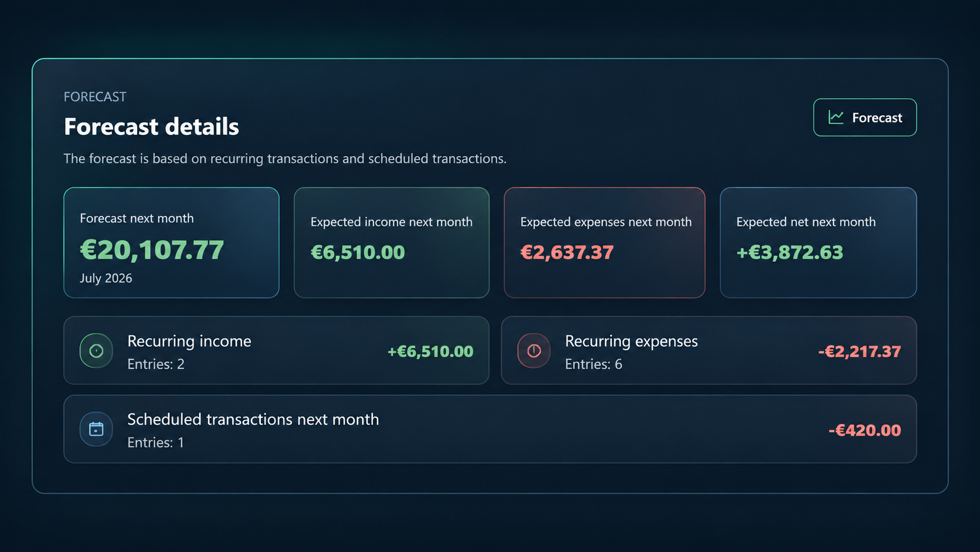Click the Scheduled transactions calendar icon

(x=96, y=429)
